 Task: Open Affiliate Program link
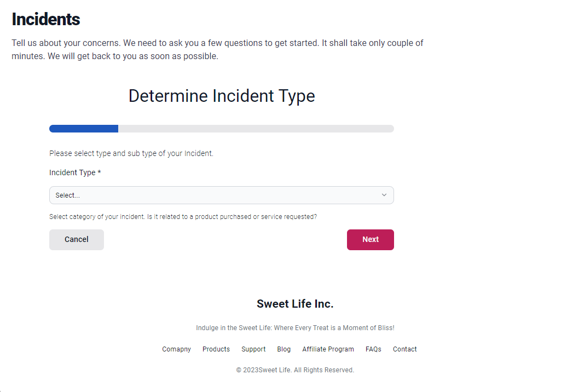pos(328,349)
